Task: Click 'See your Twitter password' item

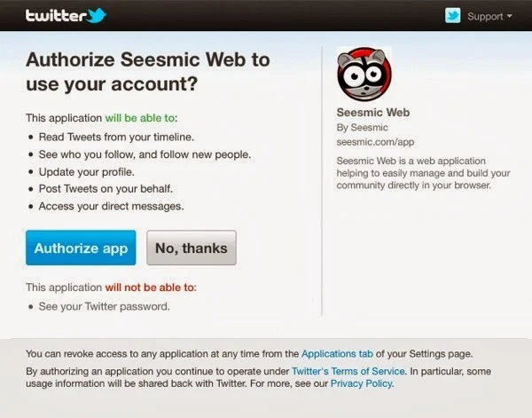Action: point(104,306)
